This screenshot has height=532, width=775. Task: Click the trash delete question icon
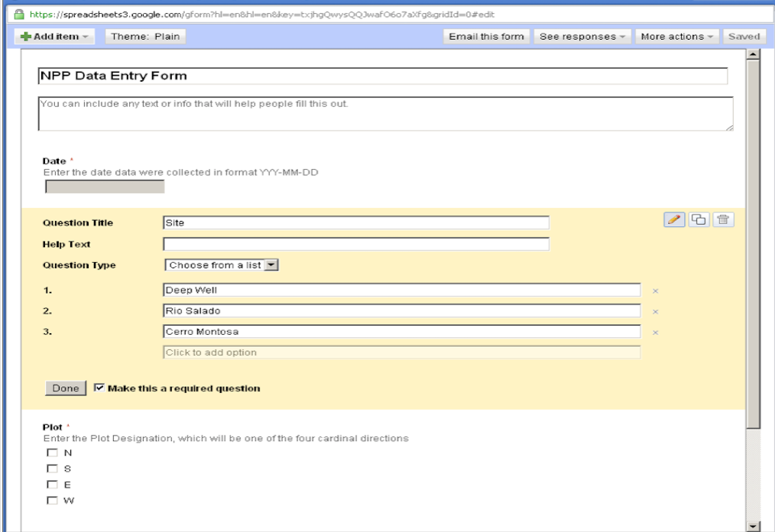click(x=723, y=219)
